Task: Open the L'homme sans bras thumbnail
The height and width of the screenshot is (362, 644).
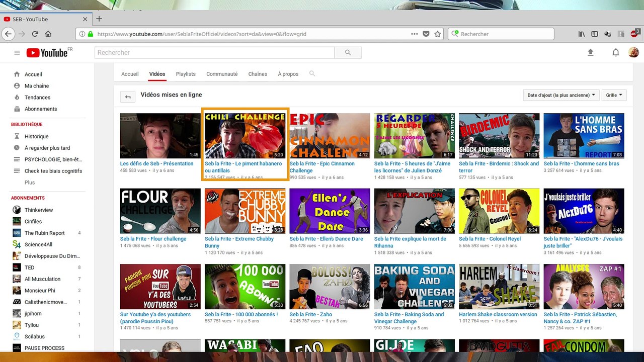Action: point(584,136)
